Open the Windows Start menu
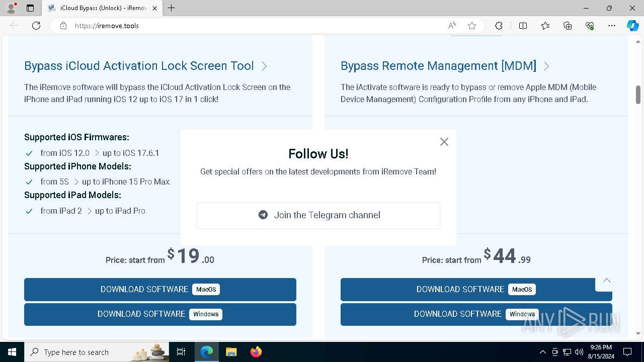The image size is (644, 362). point(12,352)
